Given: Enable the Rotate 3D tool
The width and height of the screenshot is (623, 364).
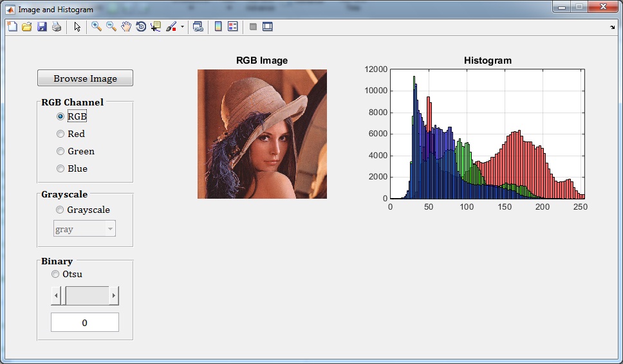Looking at the screenshot, I should 141,26.
